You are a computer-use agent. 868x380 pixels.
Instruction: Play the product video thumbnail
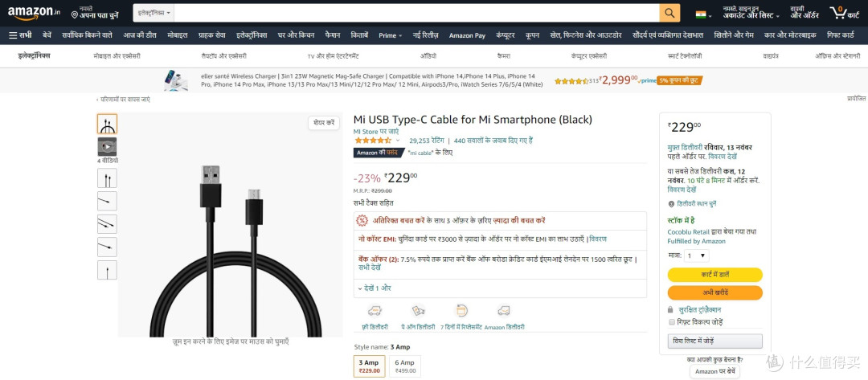108,146
